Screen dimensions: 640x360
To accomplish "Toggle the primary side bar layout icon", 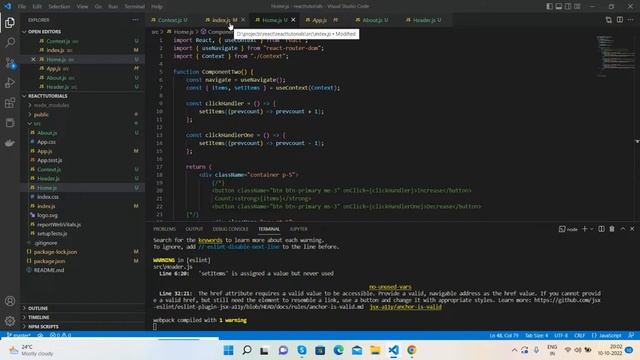I will click(x=549, y=6).
